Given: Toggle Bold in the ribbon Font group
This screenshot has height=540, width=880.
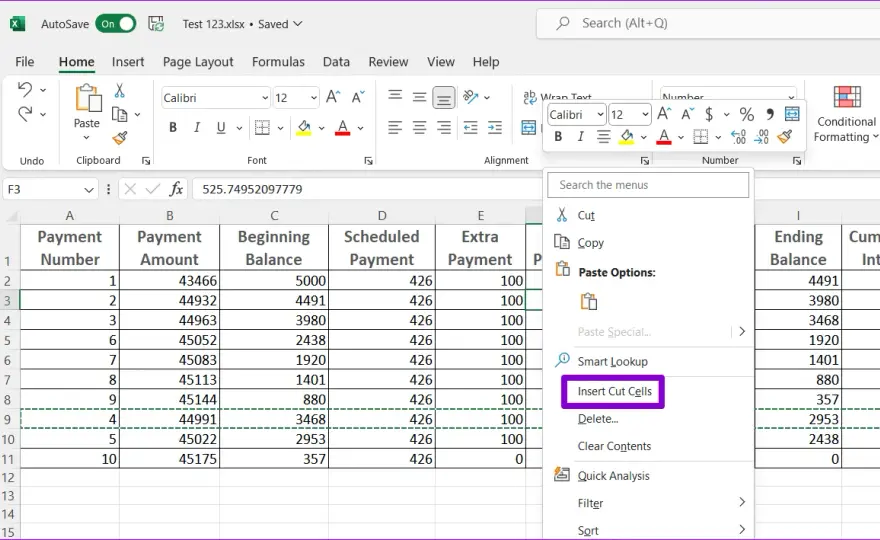Looking at the screenshot, I should click(x=173, y=128).
